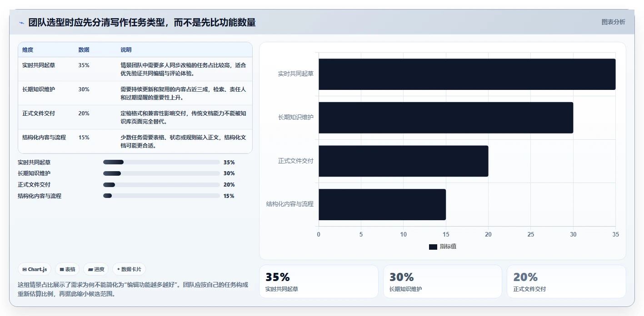Click the 结构化内容与流程 bar in the chart
The image size is (644, 316).
pyautogui.click(x=382, y=204)
